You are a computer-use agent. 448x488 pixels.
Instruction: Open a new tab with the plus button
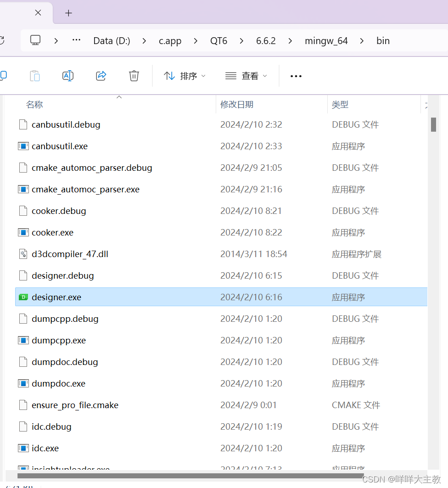(68, 13)
